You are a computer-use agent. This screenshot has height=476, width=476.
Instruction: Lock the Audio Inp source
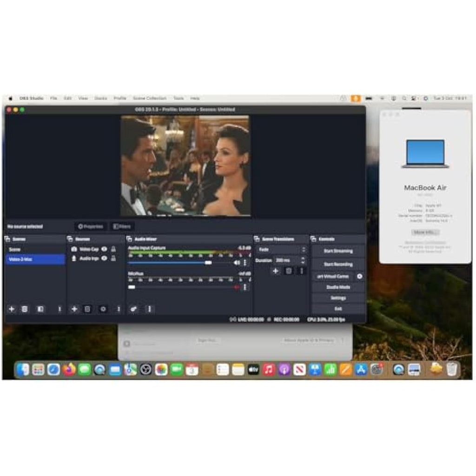[x=113, y=258]
